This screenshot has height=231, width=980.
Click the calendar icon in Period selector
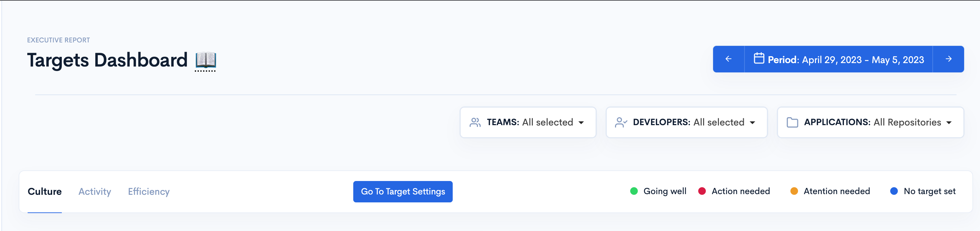tap(759, 58)
